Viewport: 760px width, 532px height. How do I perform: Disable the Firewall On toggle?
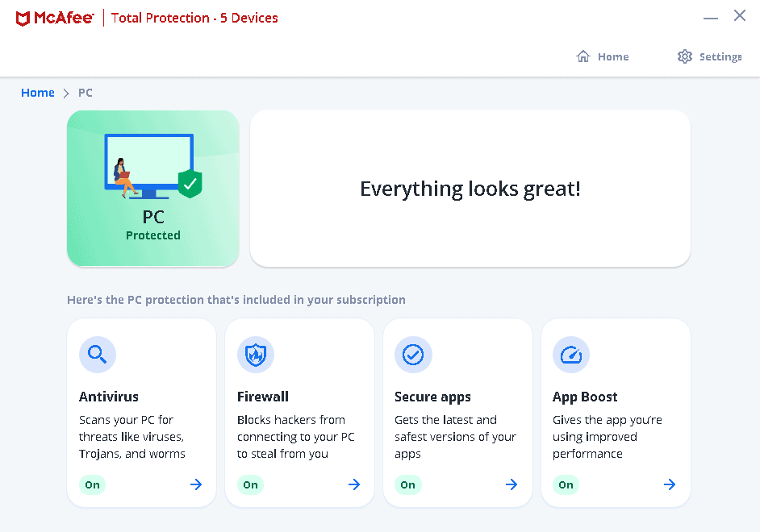click(x=250, y=484)
